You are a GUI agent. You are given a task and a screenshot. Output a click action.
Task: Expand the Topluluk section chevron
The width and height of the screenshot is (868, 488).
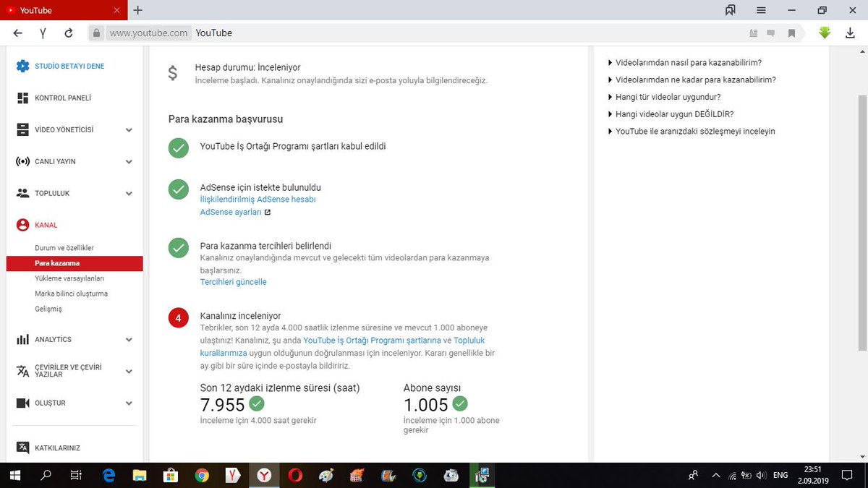pos(129,194)
